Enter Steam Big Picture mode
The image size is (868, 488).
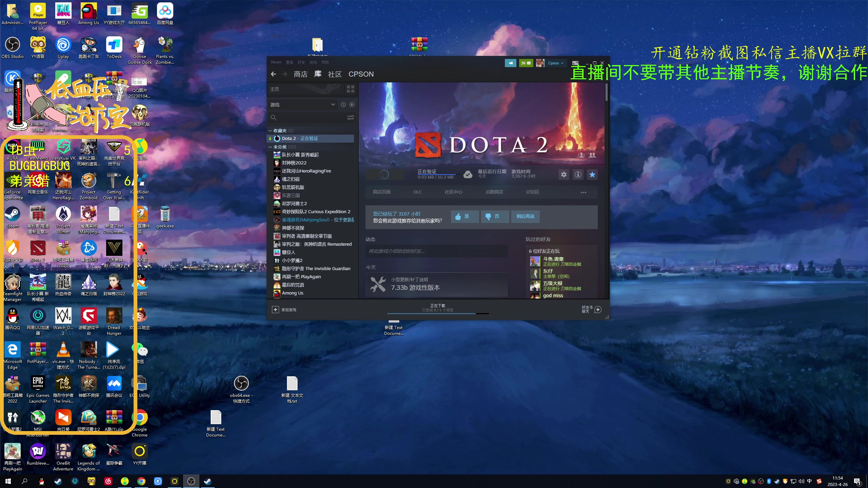point(575,63)
